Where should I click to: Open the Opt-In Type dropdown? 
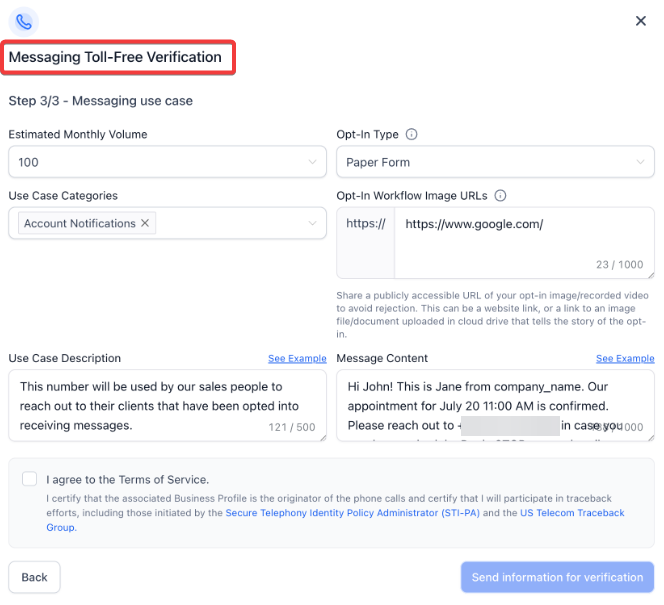[495, 162]
